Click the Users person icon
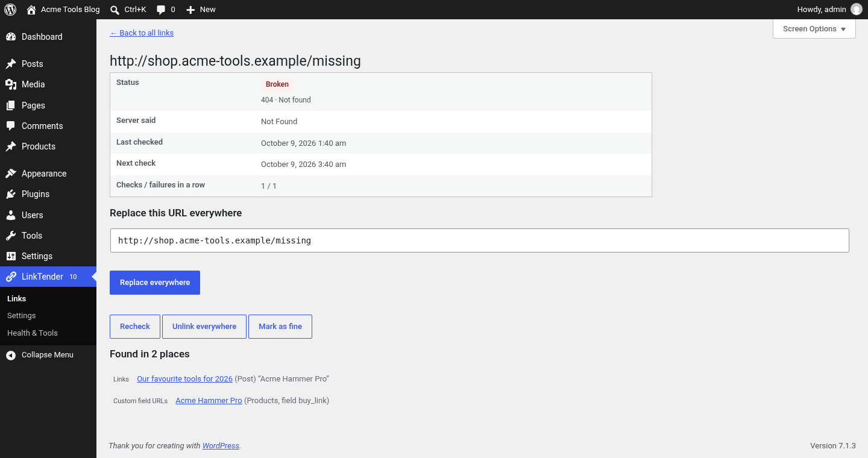Viewport: 868px width, 458px height. click(11, 215)
